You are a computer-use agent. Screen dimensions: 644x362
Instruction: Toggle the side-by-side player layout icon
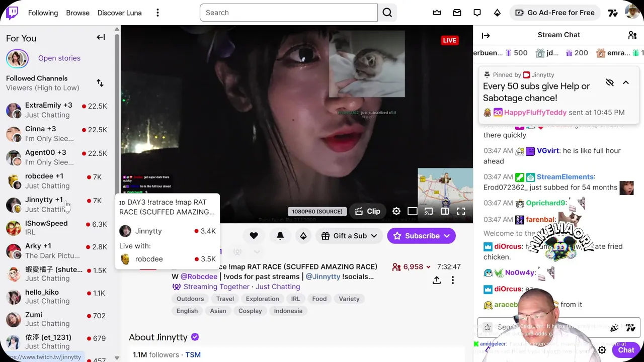point(445,211)
